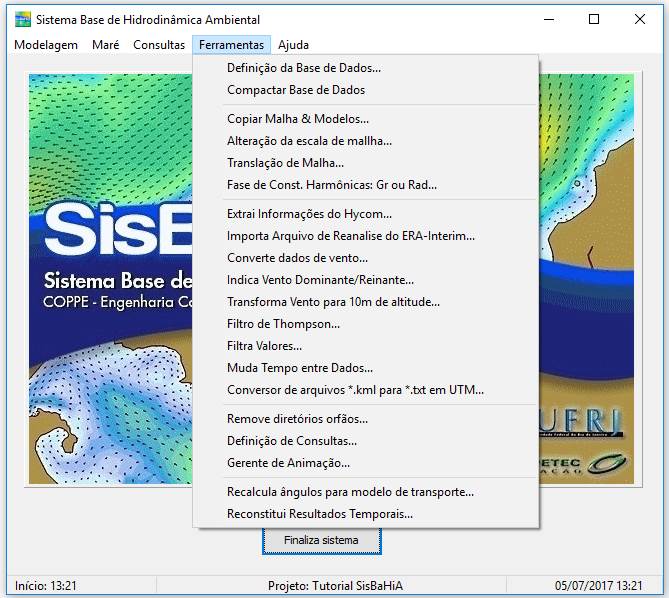Choose Converte dados de vento
Image resolution: width=669 pixels, height=598 pixels.
(366, 258)
